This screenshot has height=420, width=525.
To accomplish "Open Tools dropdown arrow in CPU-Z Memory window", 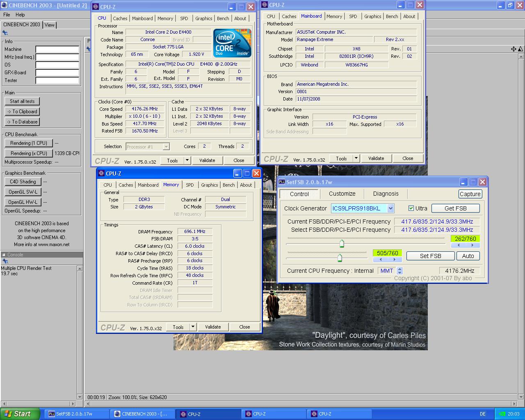I will 193,327.
